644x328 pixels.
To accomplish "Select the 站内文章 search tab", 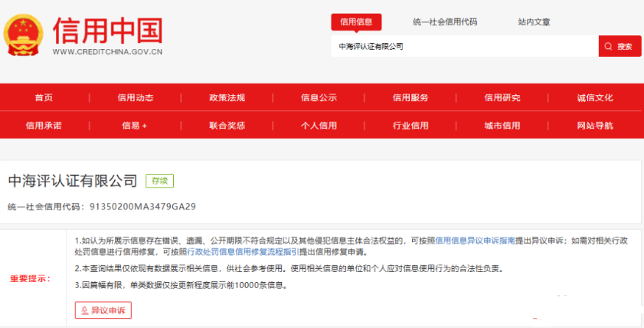I will pos(534,22).
